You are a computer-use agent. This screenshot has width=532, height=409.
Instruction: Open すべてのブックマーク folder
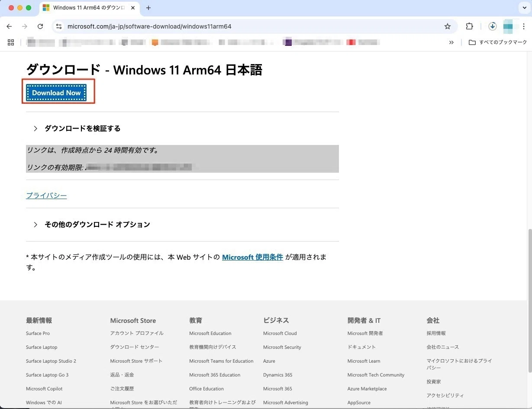coord(498,42)
